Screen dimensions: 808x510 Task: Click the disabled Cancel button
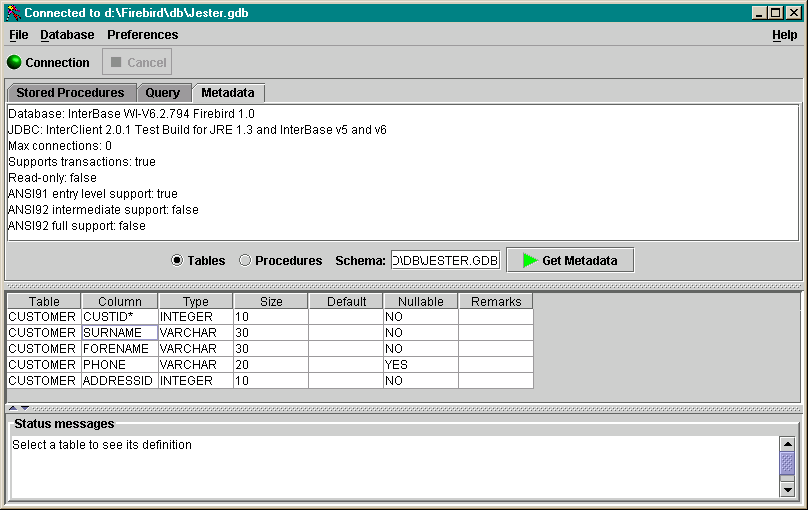click(137, 62)
